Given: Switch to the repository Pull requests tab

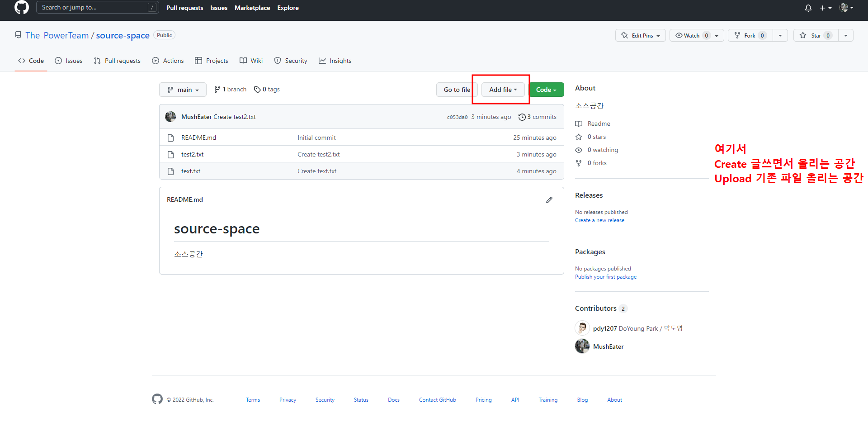Looking at the screenshot, I should (117, 61).
